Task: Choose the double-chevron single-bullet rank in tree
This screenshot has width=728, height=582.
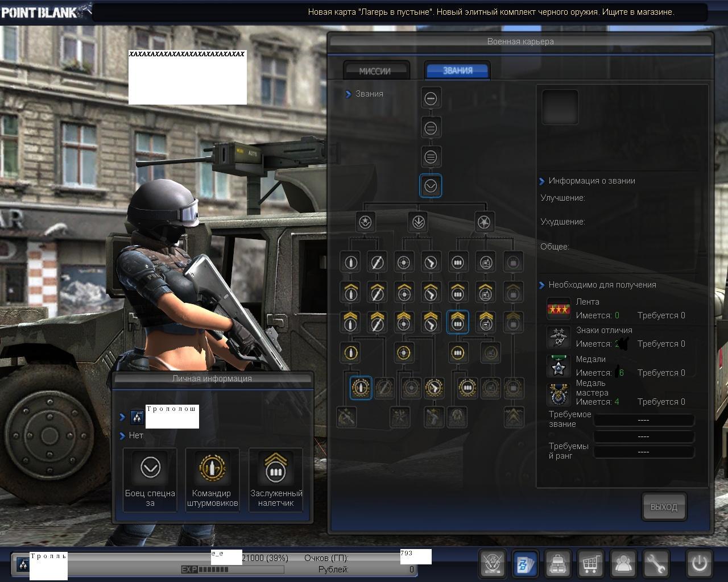Action: (x=350, y=322)
